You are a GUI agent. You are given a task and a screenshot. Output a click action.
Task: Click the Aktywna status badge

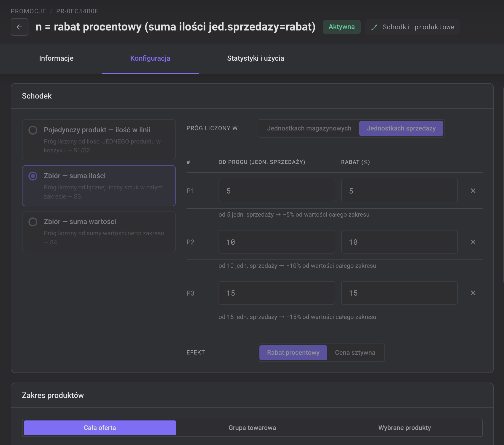click(342, 27)
